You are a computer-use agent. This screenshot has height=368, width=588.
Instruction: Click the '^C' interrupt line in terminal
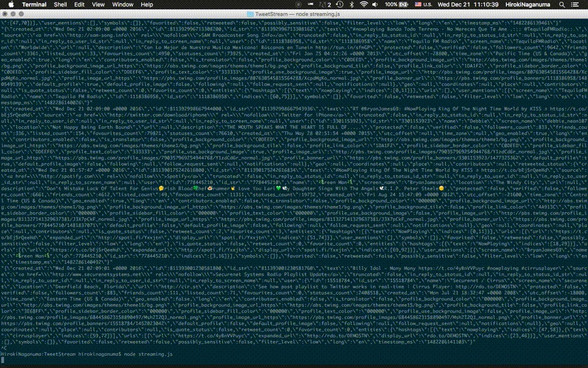(x=4, y=348)
